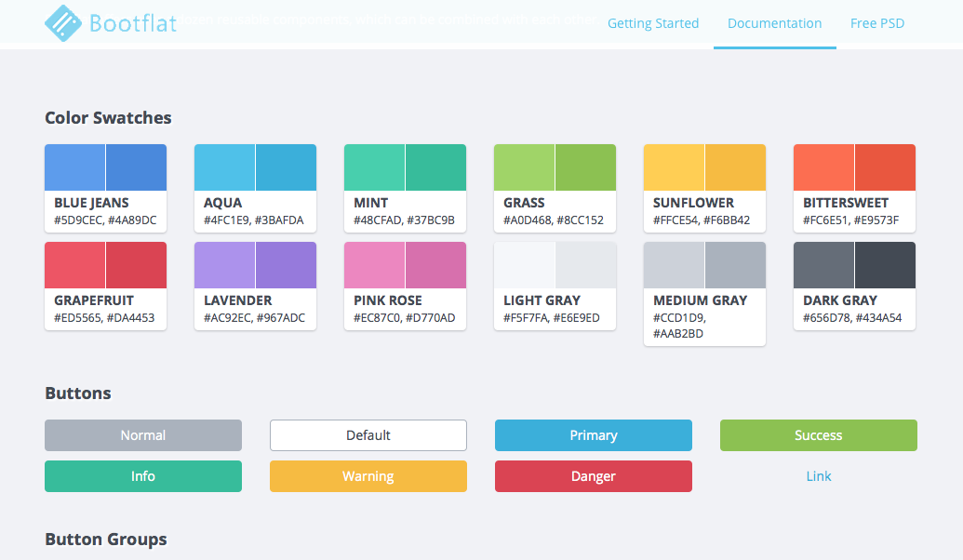Screen dimensions: 963x560
Task: Click the Primary blue button
Action: [x=594, y=435]
